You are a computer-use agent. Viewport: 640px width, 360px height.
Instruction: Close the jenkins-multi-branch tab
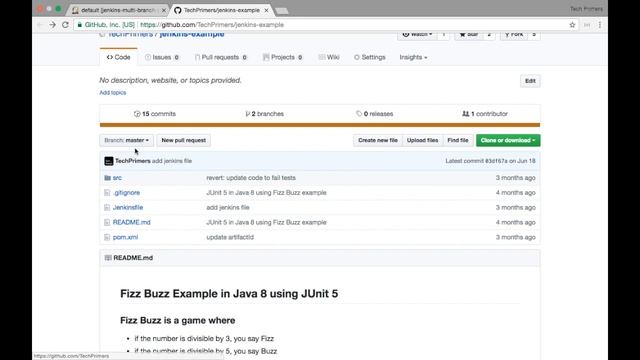pos(164,10)
